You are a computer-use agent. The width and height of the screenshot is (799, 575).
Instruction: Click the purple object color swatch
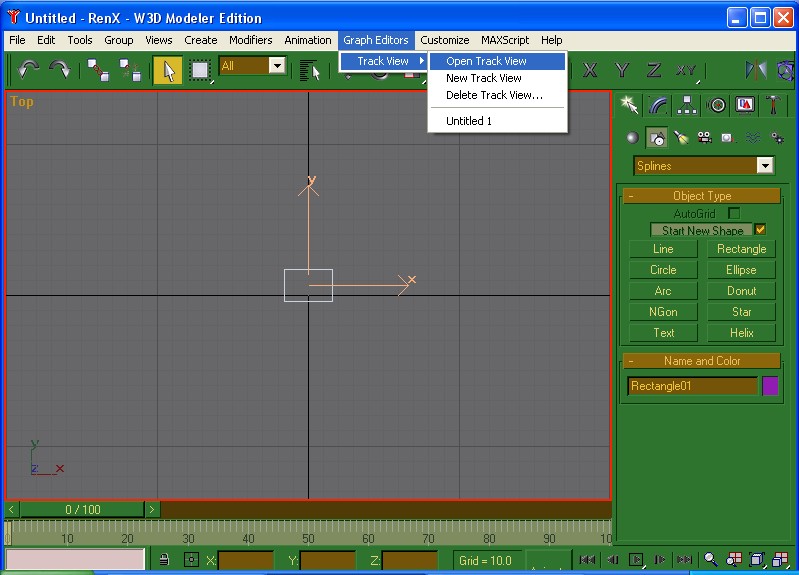pyautogui.click(x=770, y=386)
